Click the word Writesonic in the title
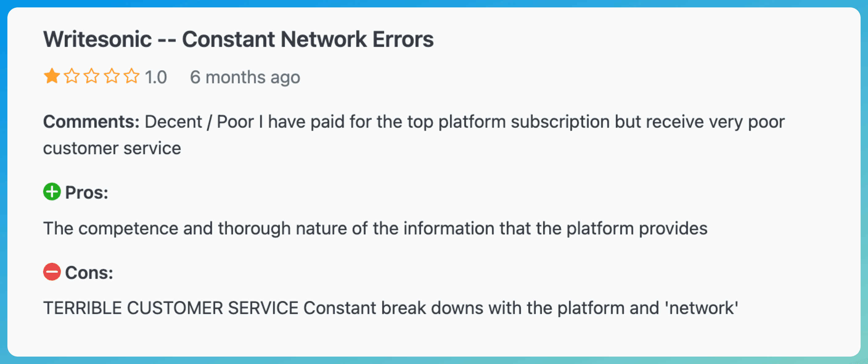The image size is (868, 364). click(x=97, y=39)
